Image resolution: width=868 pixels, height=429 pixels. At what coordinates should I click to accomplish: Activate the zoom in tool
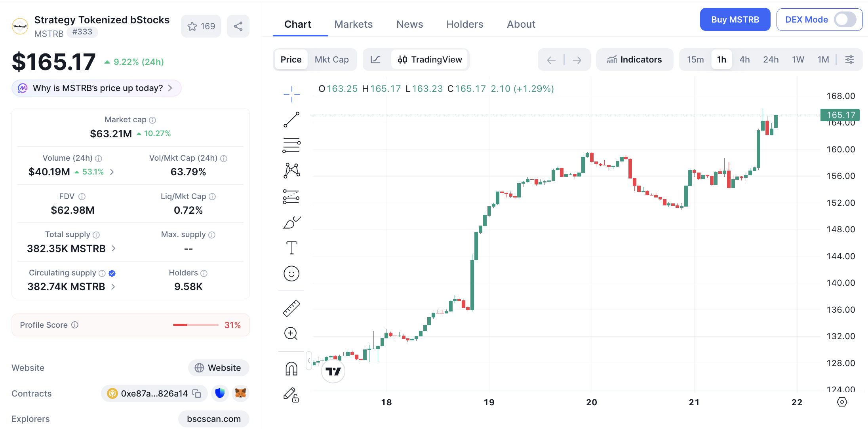click(x=291, y=334)
